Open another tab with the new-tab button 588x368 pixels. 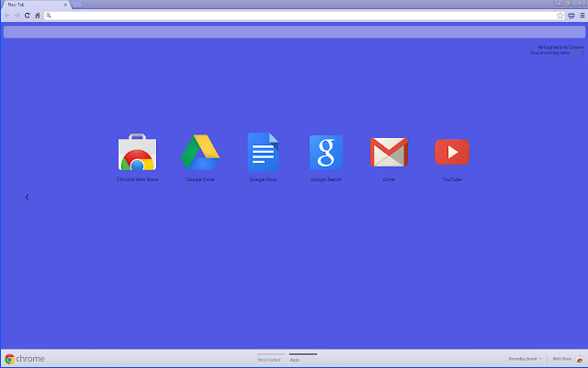[x=77, y=5]
